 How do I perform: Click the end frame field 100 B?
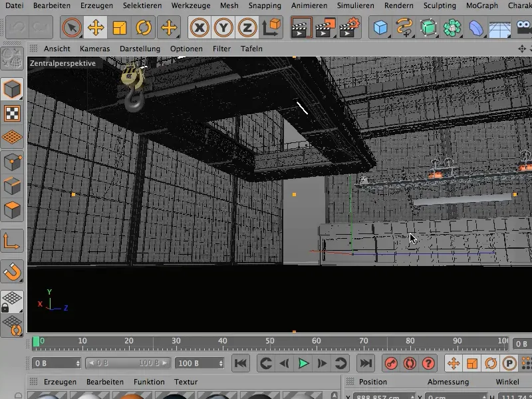click(199, 363)
